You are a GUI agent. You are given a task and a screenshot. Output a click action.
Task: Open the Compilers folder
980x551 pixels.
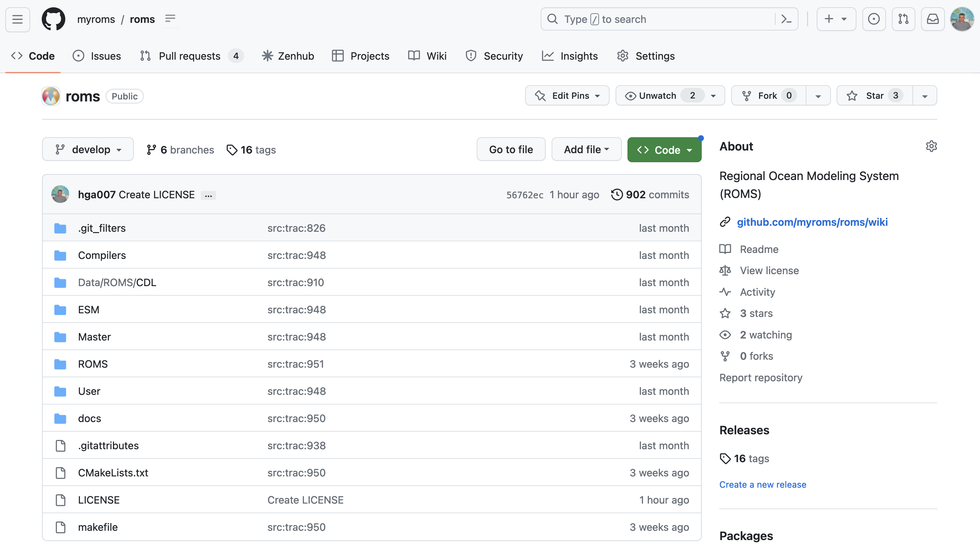click(102, 255)
